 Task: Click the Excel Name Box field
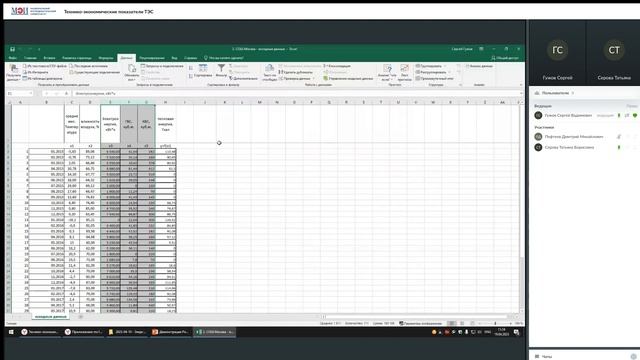[x=19, y=93]
